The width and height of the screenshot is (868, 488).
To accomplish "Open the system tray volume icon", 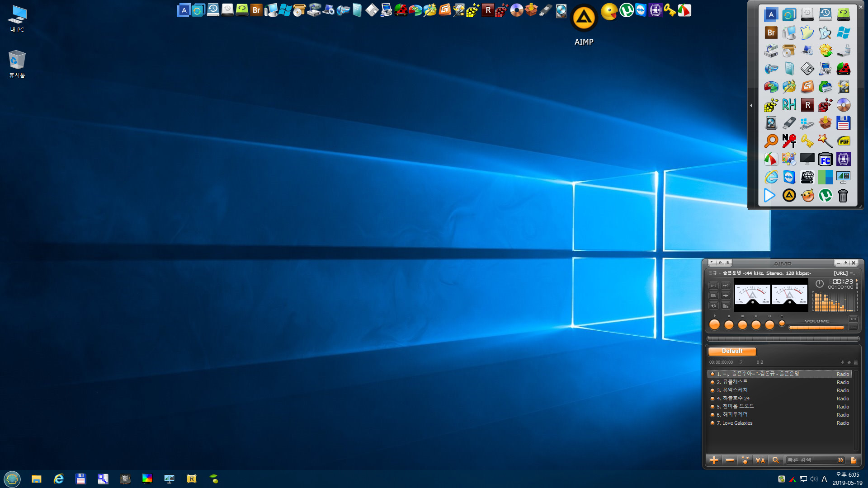I will [814, 479].
